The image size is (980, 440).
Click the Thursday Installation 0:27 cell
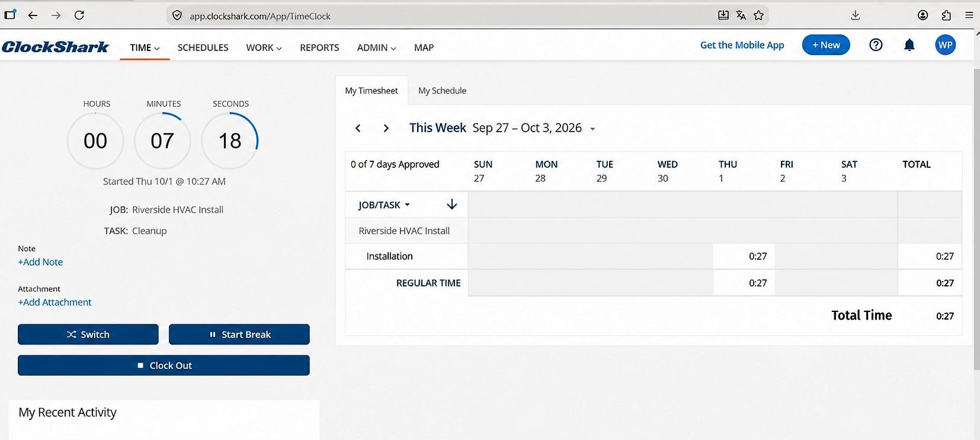(x=744, y=256)
